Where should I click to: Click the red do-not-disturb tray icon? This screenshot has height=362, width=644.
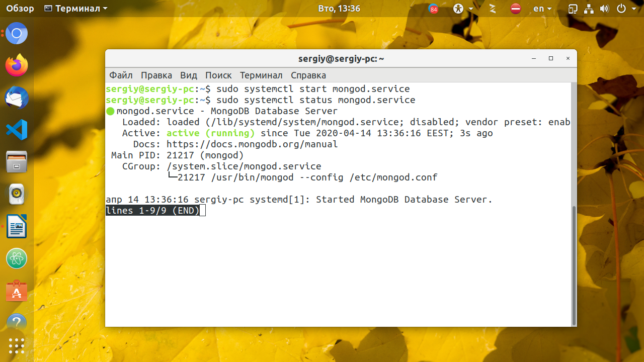point(515,9)
